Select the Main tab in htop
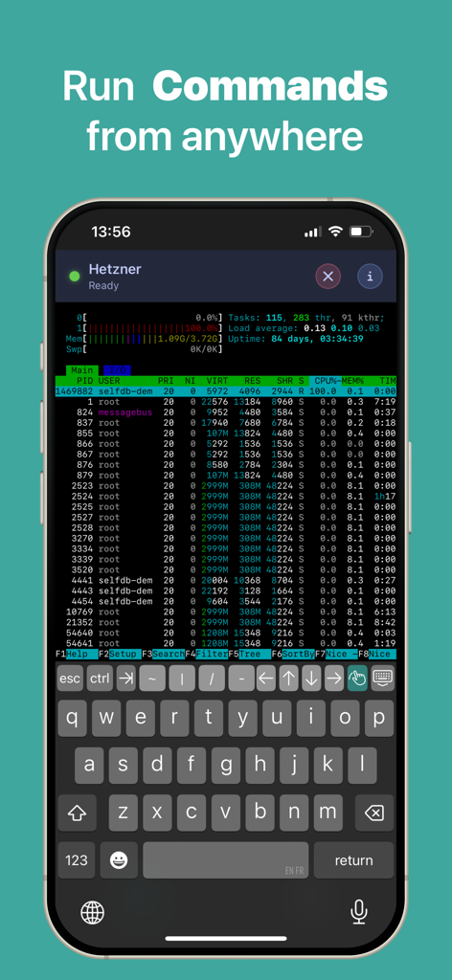The height and width of the screenshot is (980, 452). tap(81, 370)
